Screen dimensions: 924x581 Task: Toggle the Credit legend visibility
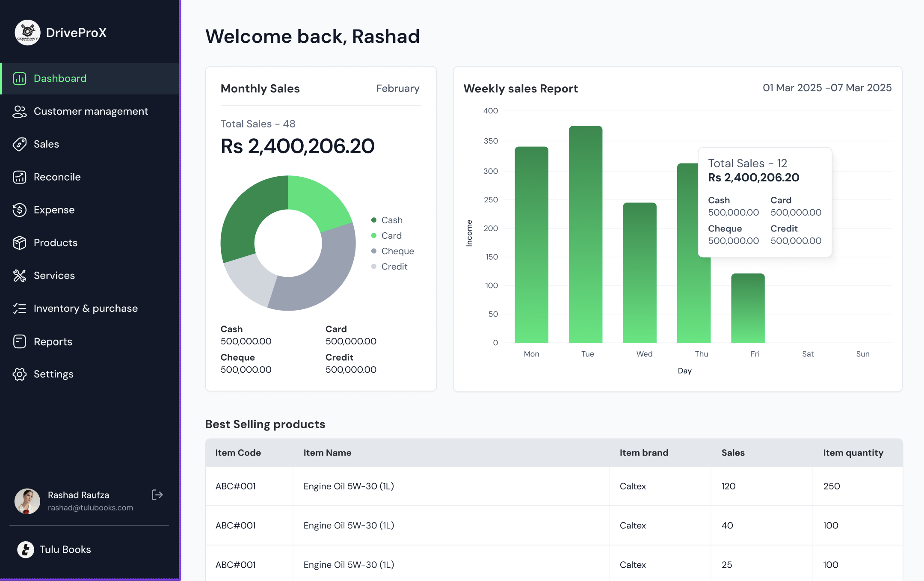(389, 266)
